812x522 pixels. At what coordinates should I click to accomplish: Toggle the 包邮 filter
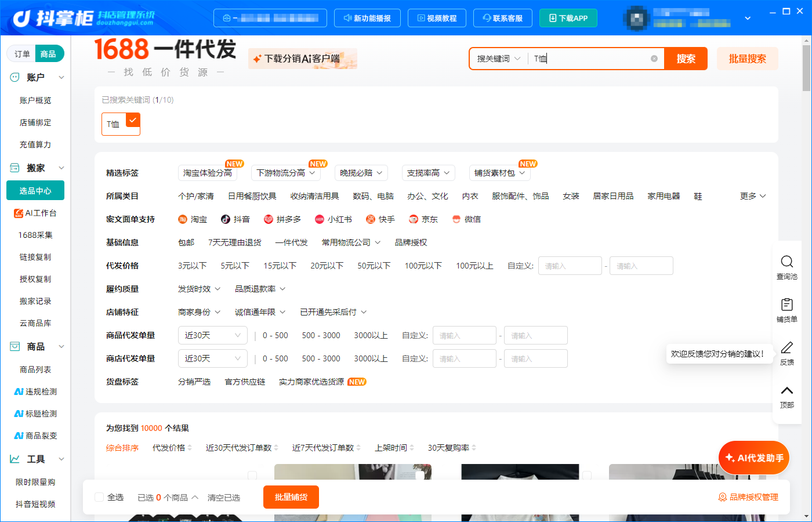pyautogui.click(x=186, y=242)
